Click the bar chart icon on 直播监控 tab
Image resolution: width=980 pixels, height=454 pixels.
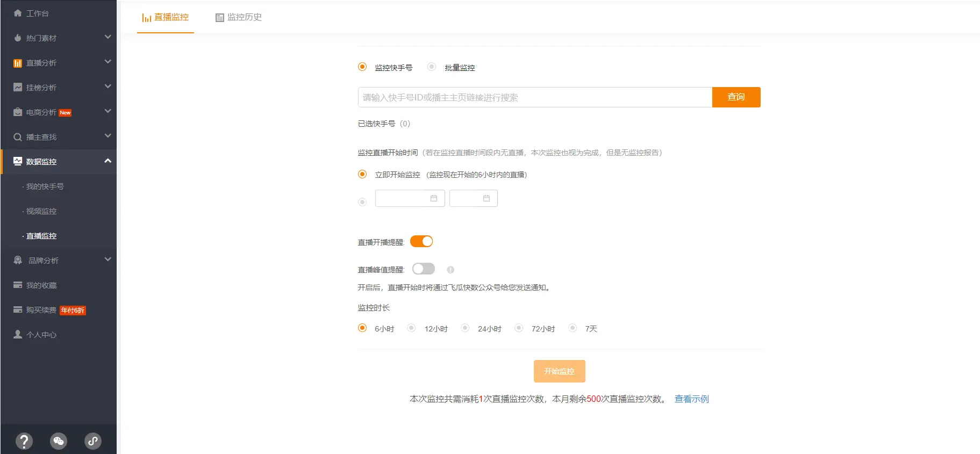146,18
